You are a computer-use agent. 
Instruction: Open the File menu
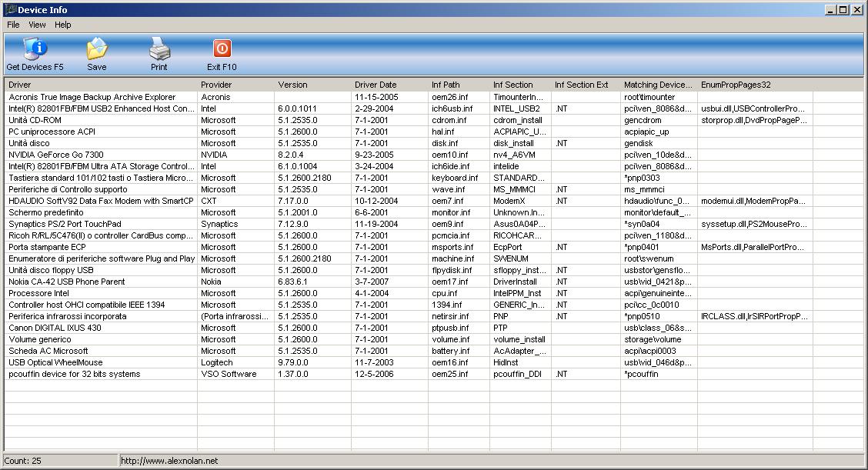tap(13, 25)
